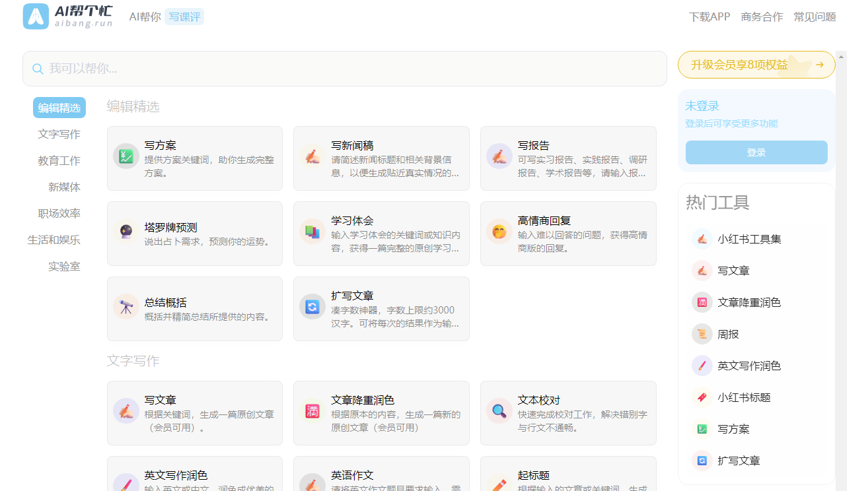Open the 英语作文 card title

click(x=353, y=475)
